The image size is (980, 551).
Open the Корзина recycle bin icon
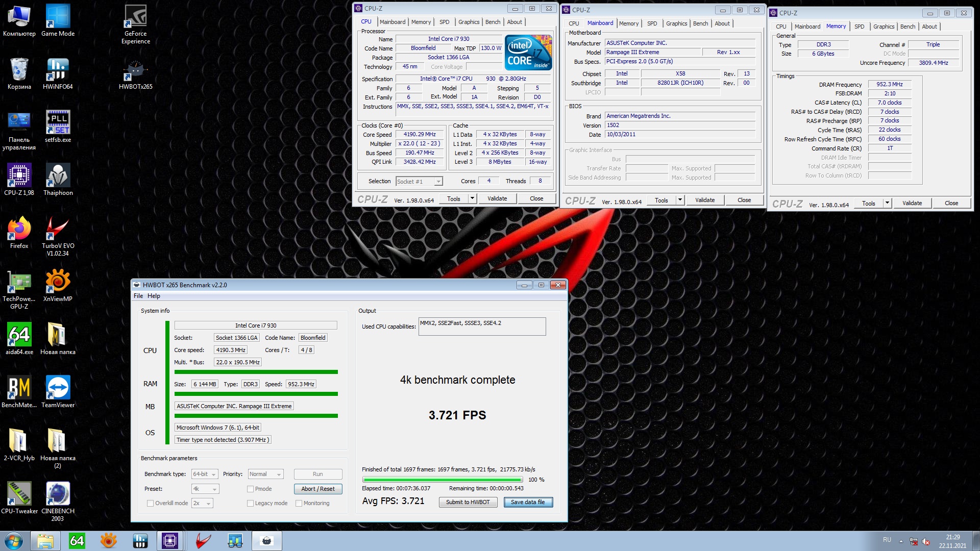19,73
